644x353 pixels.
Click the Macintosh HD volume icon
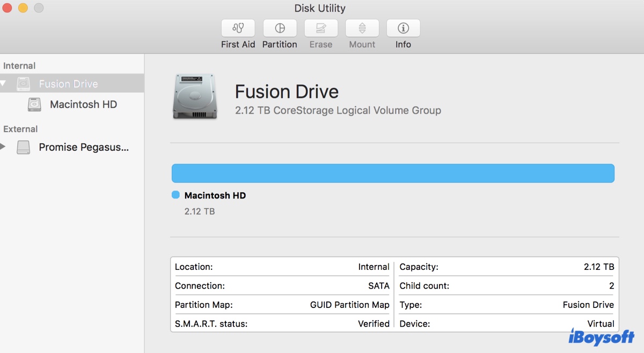pos(34,105)
